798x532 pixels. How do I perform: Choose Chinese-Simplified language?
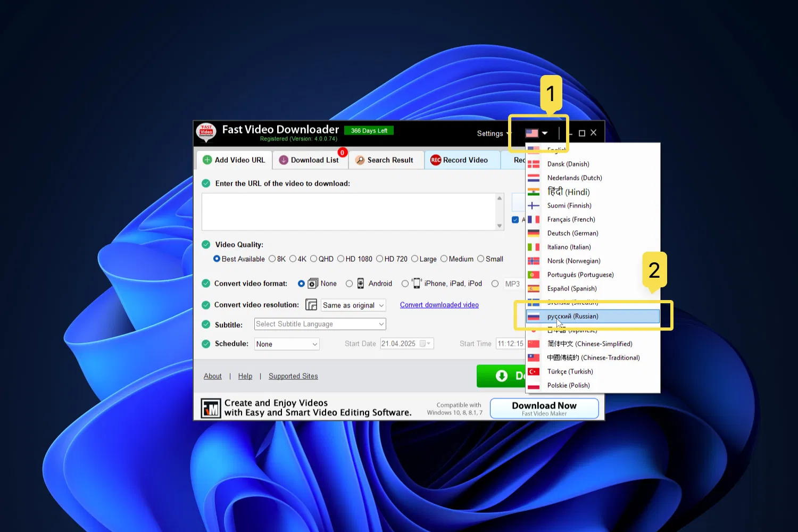pos(593,344)
